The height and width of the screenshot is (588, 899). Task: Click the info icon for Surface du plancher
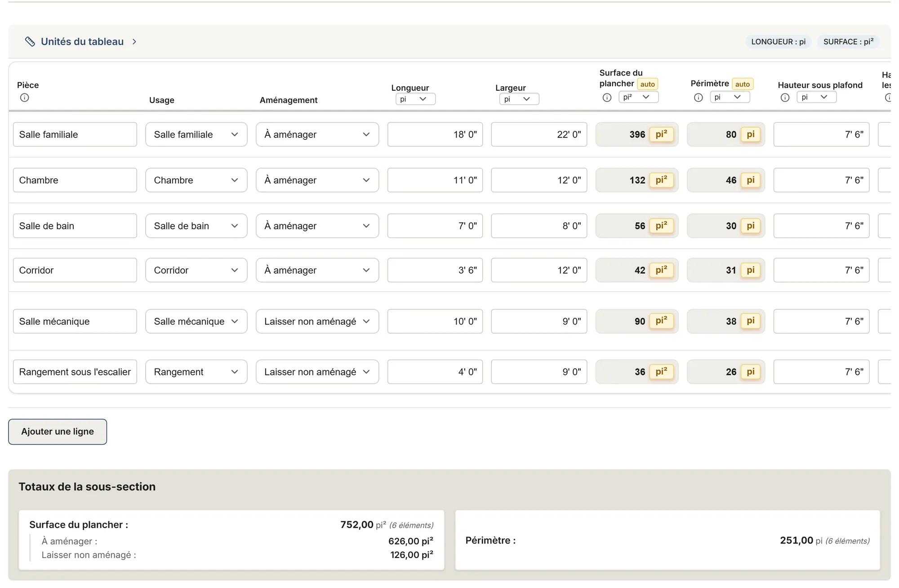click(607, 98)
